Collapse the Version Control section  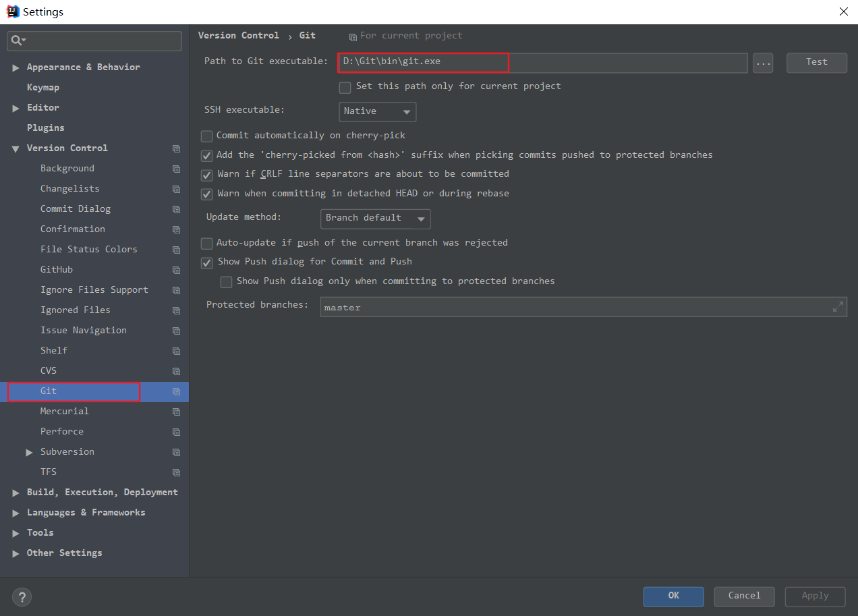pyautogui.click(x=16, y=148)
